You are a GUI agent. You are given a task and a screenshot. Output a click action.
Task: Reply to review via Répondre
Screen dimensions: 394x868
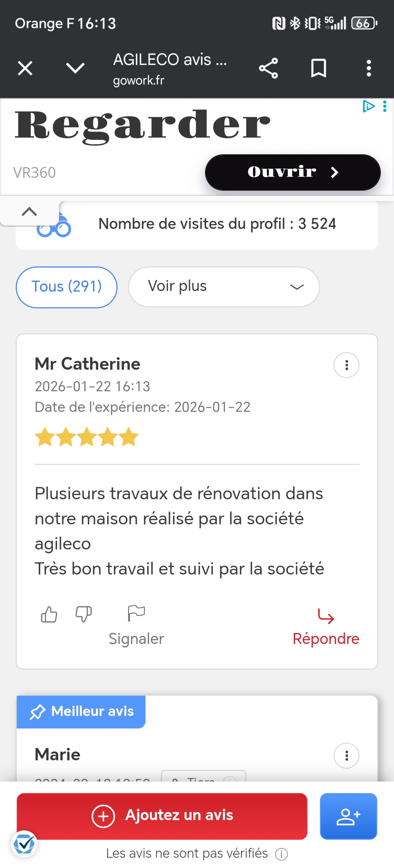pos(325,627)
